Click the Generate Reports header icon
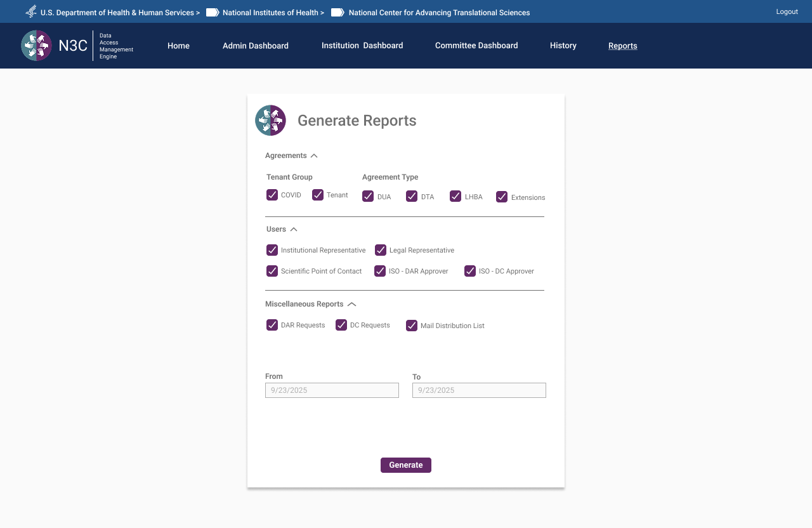The image size is (812, 528). pos(270,120)
